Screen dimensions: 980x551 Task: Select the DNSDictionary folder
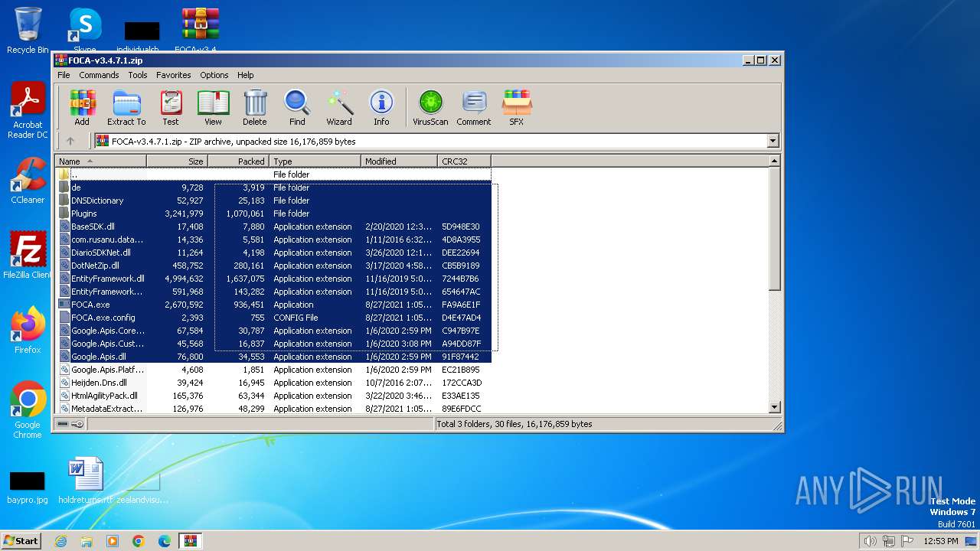tap(273, 201)
